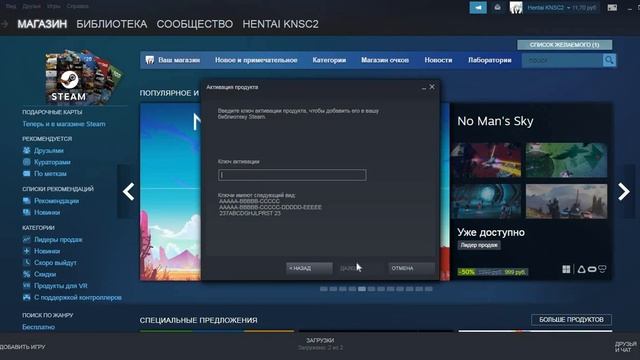Click the По меткам tags icon
This screenshot has width=640, height=360.
pos(27,173)
